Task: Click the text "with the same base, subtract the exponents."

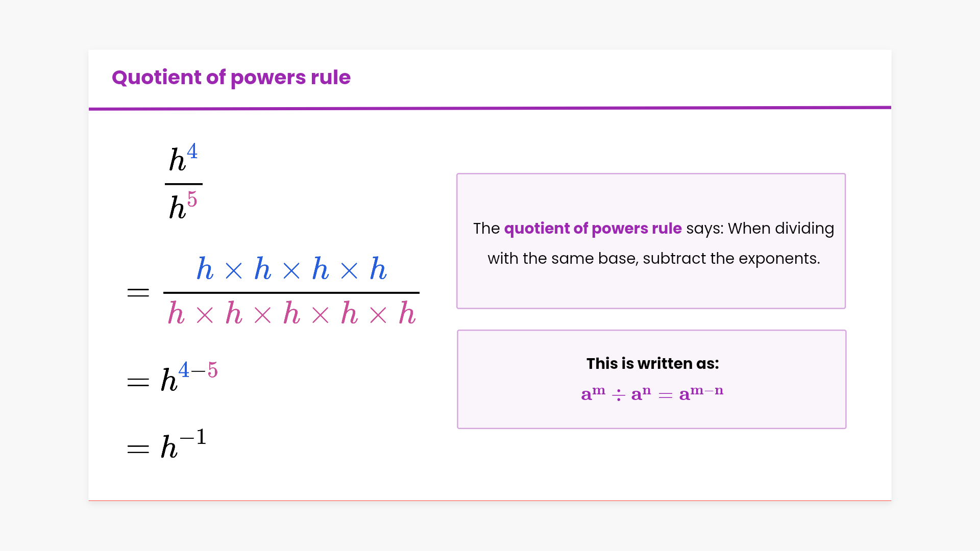Action: 653,259
